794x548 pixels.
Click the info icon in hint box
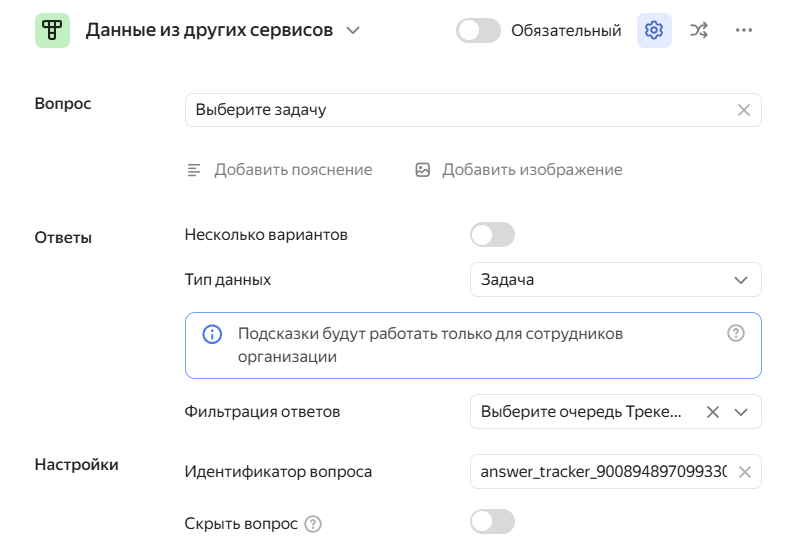pos(212,334)
